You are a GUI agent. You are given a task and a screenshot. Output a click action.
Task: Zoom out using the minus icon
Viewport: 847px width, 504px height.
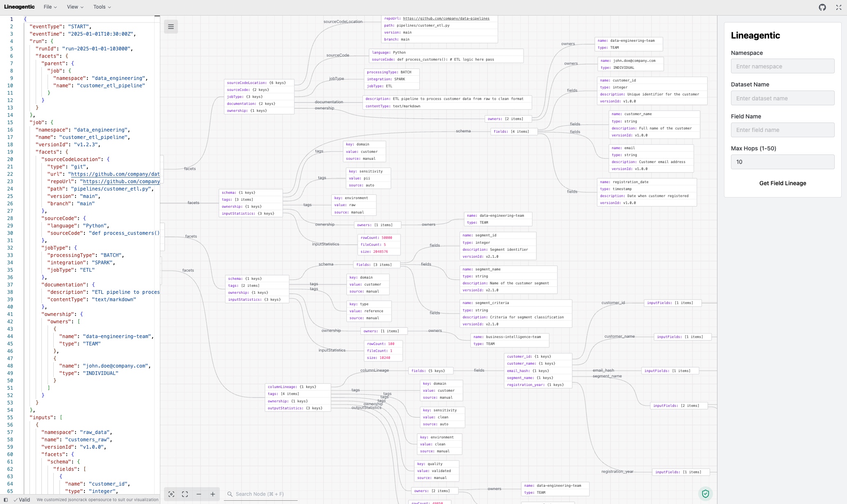[199, 494]
